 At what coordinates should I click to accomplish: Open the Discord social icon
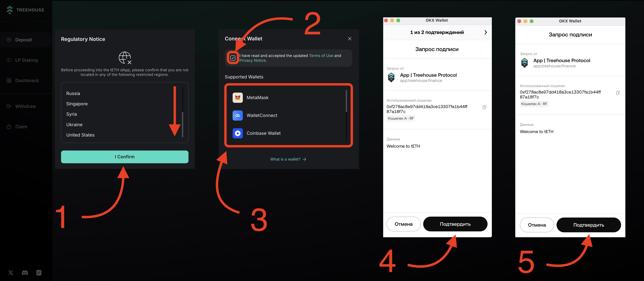[25, 273]
